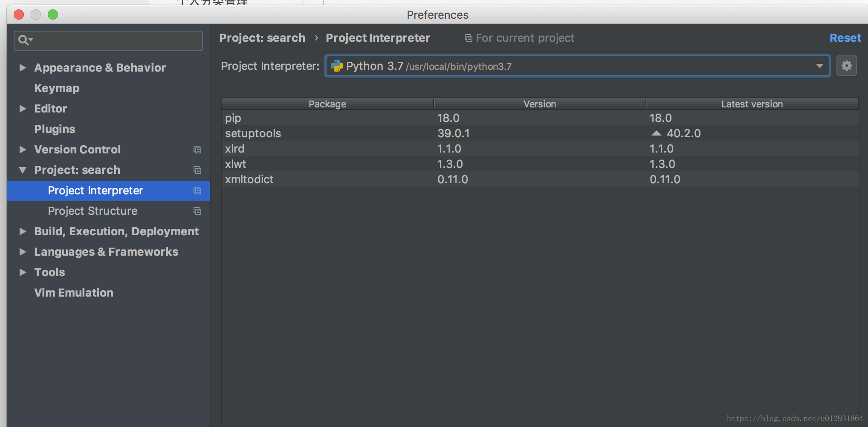Open the Plugins settings page
Screen dimensions: 868x427
[55, 129]
